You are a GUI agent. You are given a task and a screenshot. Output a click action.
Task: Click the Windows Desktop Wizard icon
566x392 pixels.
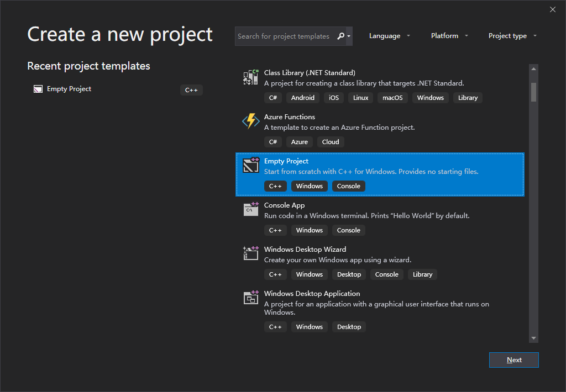pos(250,253)
